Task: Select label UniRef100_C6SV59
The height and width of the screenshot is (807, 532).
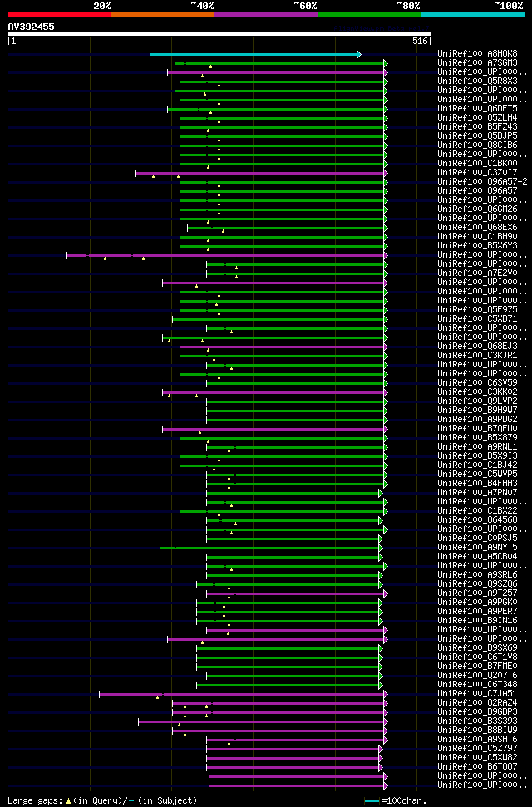Action: click(x=477, y=382)
